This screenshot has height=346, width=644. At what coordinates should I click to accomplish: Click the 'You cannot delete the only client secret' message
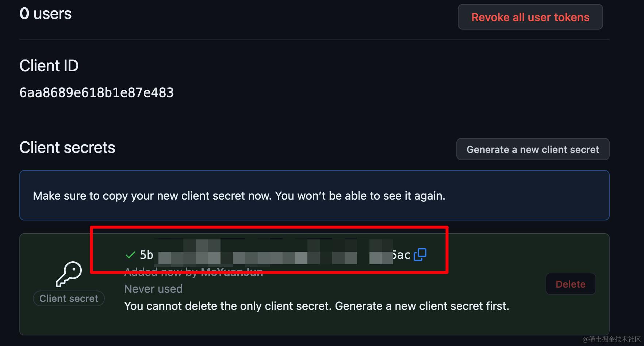coord(317,306)
